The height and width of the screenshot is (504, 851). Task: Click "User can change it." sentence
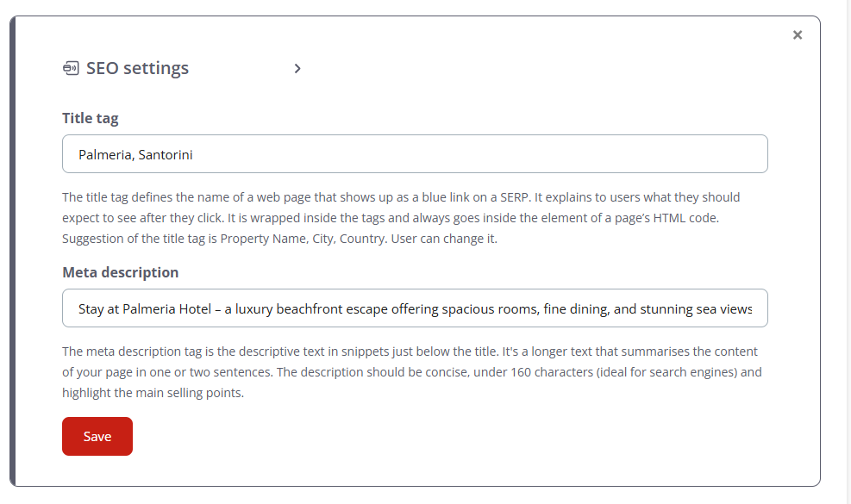point(444,239)
